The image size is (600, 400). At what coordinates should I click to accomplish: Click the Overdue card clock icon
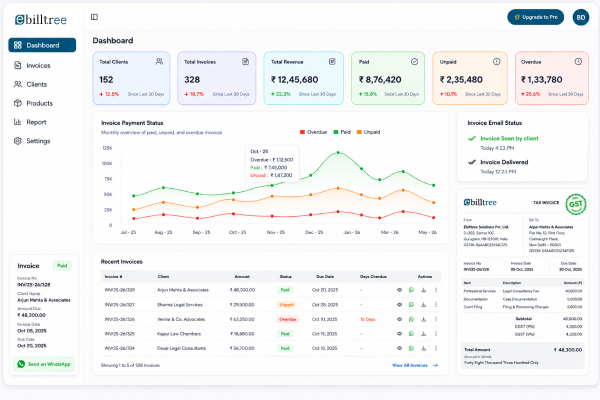578,61
